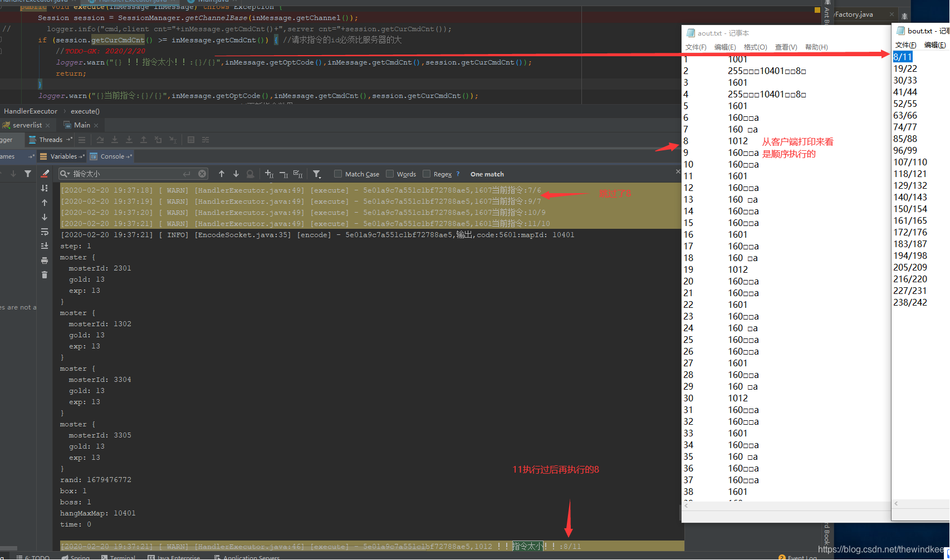Image resolution: width=950 pixels, height=560 pixels.
Task: Click the 19/22 line in bout.txt
Action: click(905, 68)
